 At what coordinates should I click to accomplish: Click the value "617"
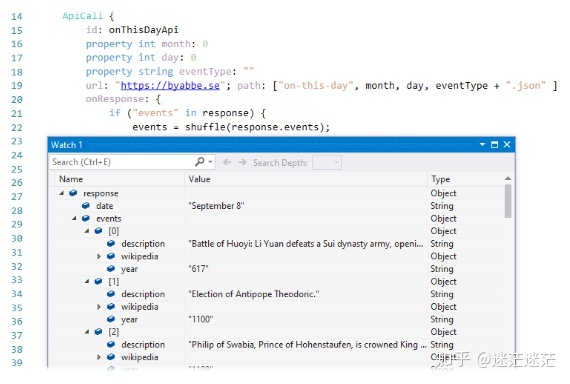pos(198,269)
